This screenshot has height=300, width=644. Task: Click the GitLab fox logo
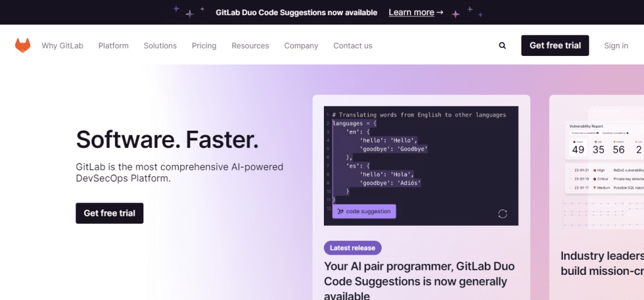[23, 46]
